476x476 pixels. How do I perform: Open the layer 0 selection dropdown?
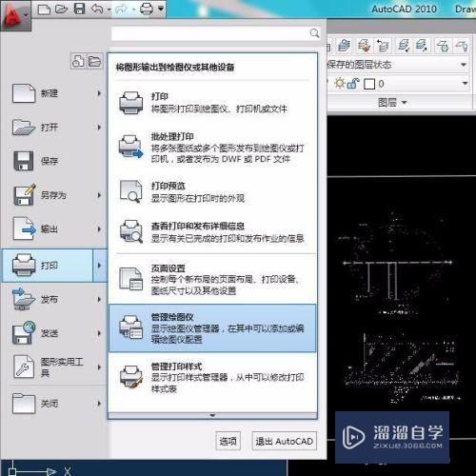pos(465,84)
